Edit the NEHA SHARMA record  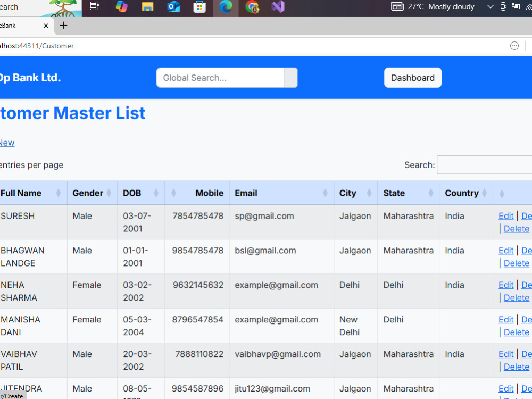[506, 285]
